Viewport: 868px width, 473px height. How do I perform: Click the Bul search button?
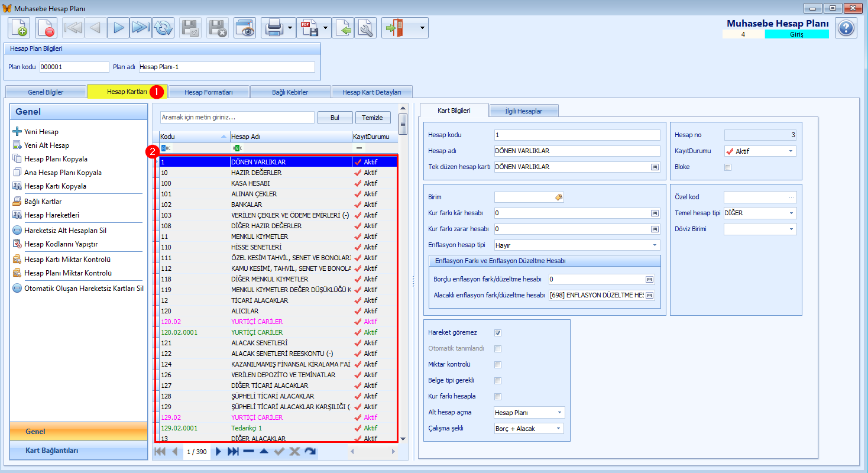coord(335,118)
